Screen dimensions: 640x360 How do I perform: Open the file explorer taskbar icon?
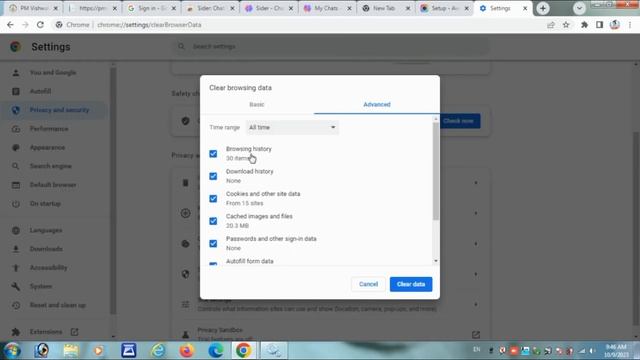71,350
